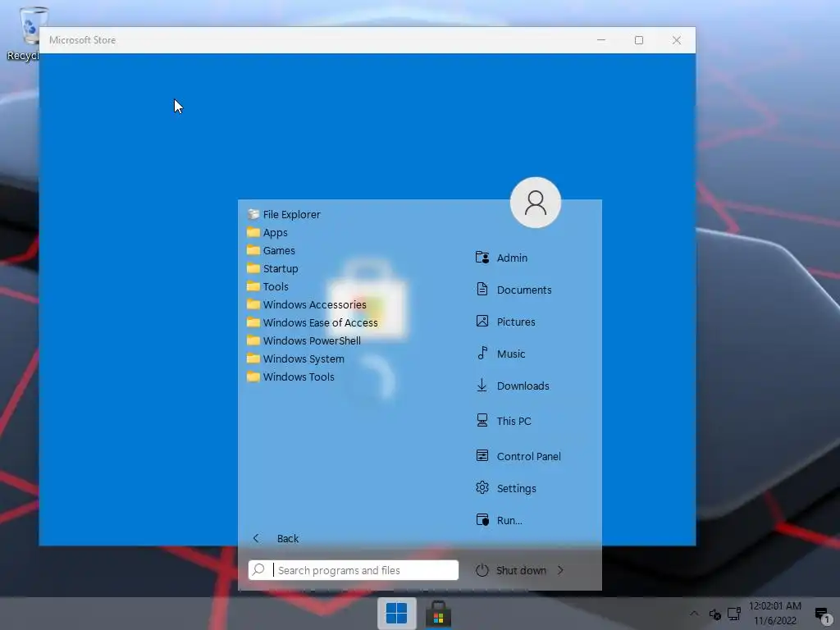Open the notification center icon
Viewport: 840px width, 630px height.
(822, 614)
